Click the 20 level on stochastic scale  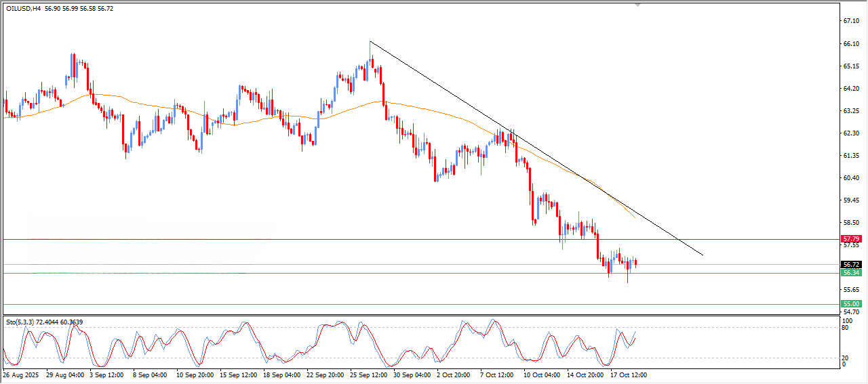846,358
